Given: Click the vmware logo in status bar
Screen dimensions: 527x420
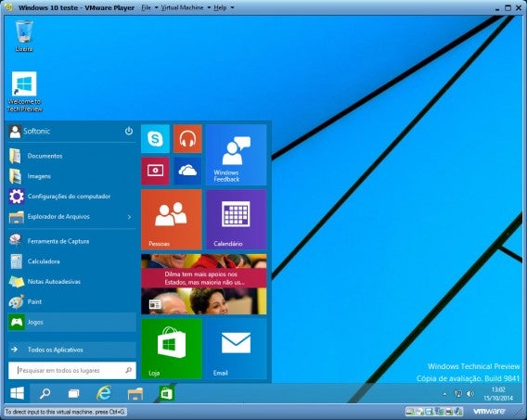Looking at the screenshot, I should click(x=489, y=412).
